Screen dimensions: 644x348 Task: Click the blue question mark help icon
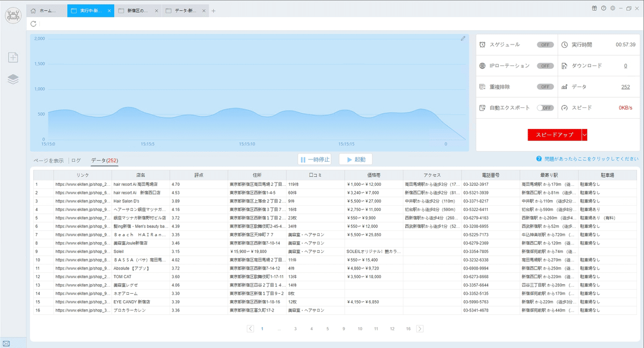(538, 159)
